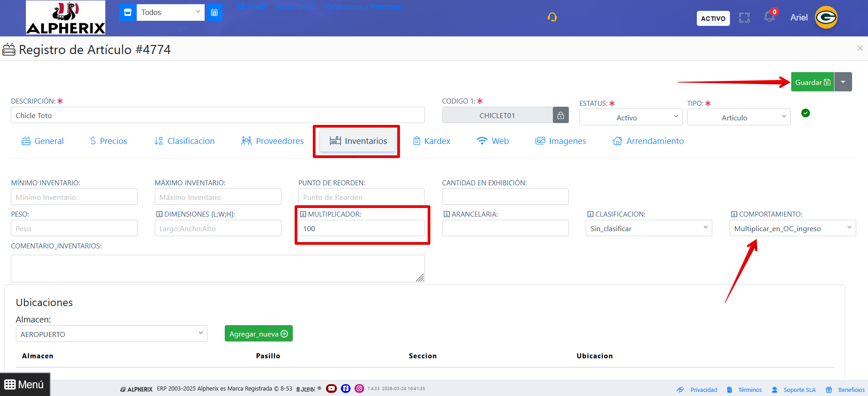Toggle the ACTIVO status button
868x396 pixels.
(713, 18)
